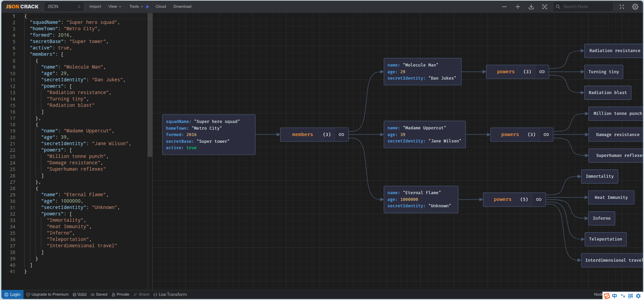The width and height of the screenshot is (644, 300).
Task: Select the Madame Uppercut node
Action: pyautogui.click(x=425, y=135)
